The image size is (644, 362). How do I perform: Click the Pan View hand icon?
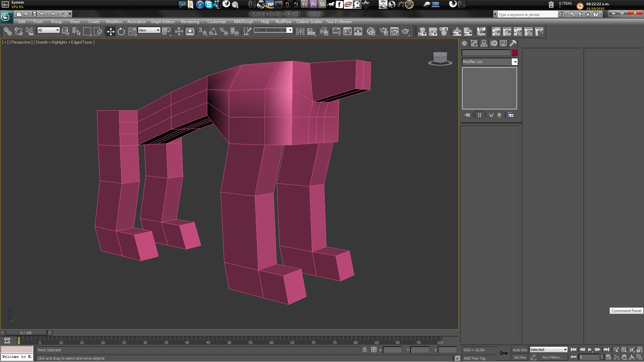point(624,357)
